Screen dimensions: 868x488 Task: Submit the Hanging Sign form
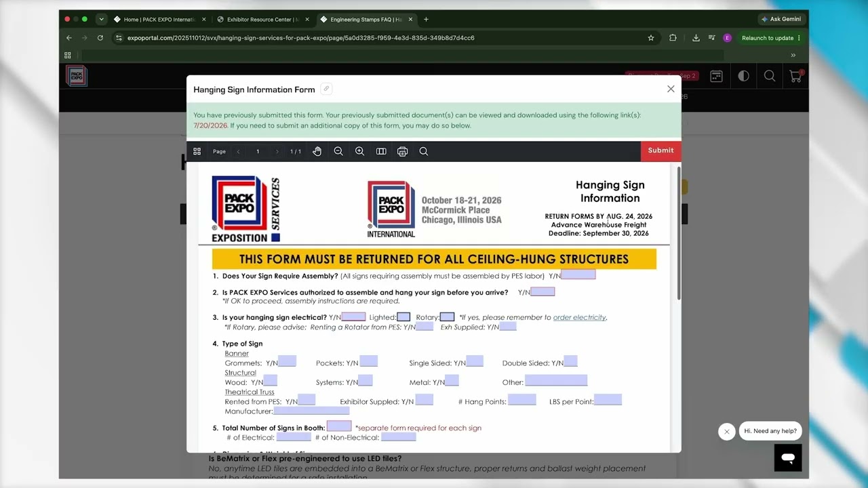[x=660, y=150]
